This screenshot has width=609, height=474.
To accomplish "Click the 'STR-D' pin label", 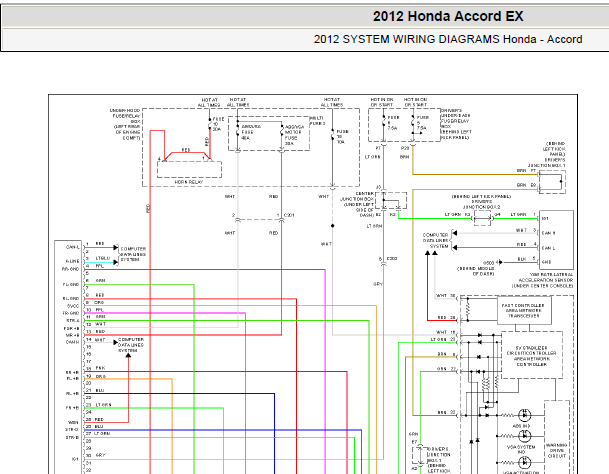I will click(72, 430).
